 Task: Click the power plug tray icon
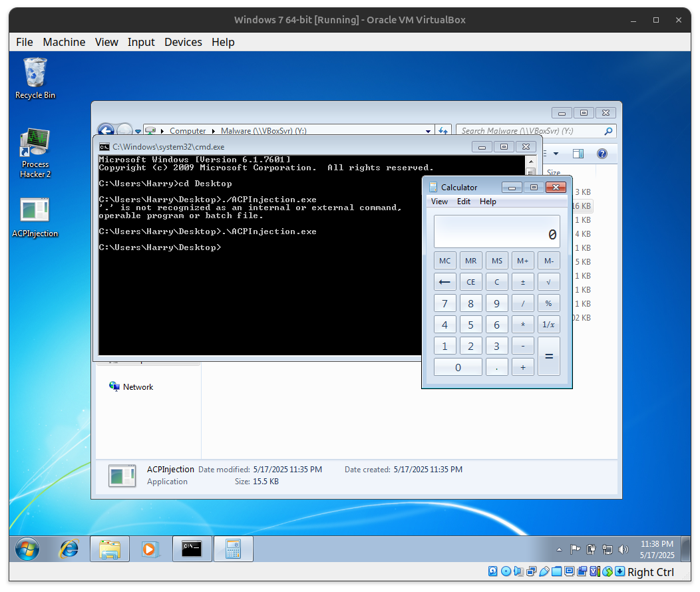coord(591,549)
